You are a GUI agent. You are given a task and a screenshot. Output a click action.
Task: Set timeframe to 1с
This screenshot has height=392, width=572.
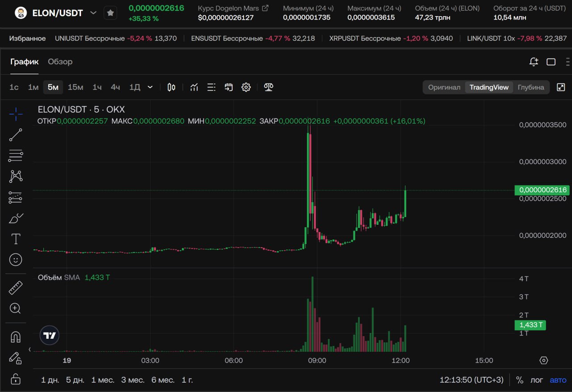click(x=14, y=87)
